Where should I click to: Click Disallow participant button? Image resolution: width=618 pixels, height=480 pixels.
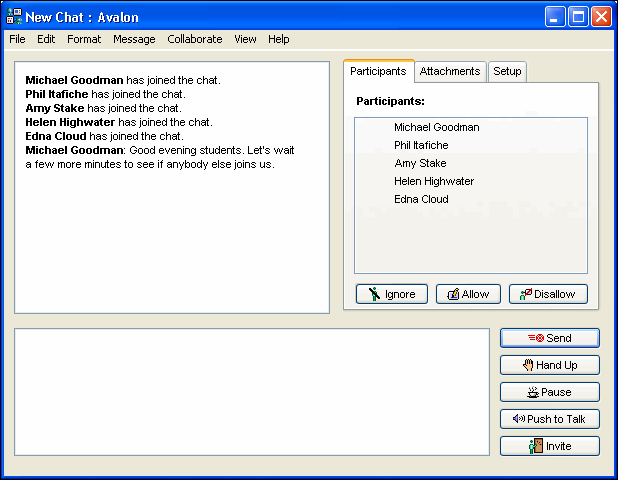click(x=547, y=294)
